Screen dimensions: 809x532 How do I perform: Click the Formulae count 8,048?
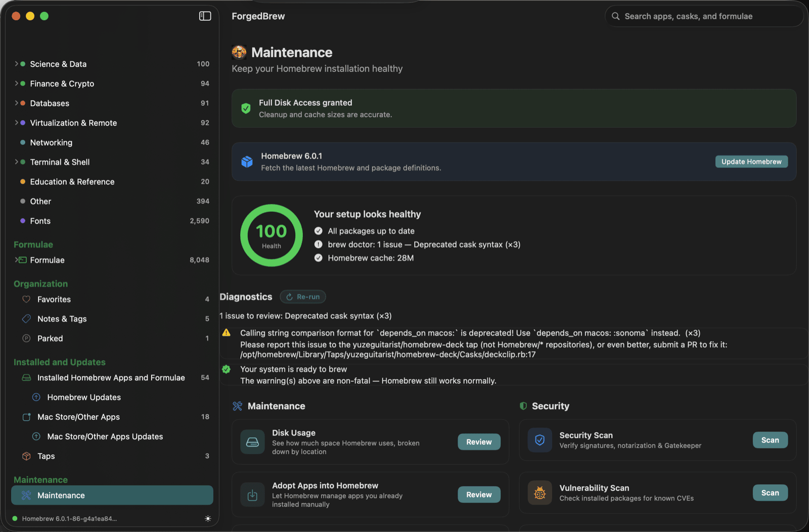[199, 260]
